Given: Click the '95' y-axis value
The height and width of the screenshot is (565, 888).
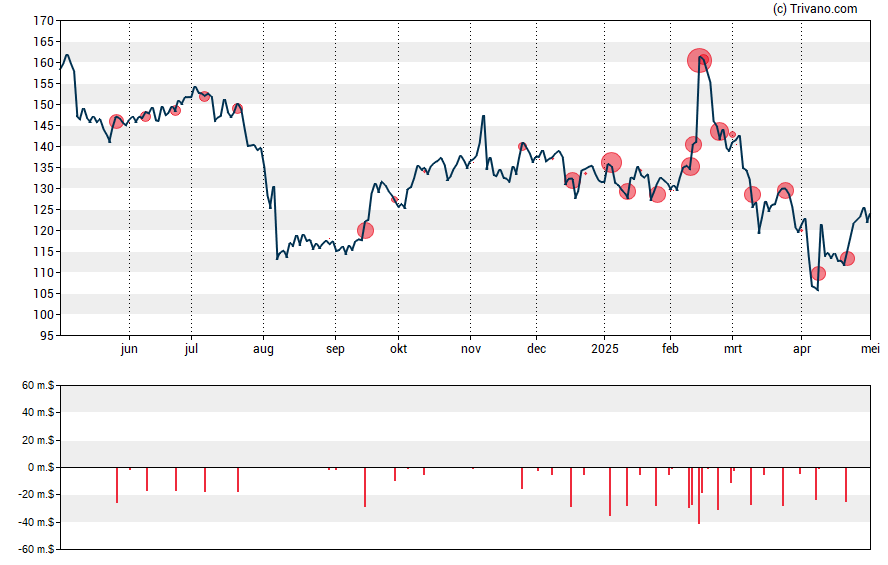Looking at the screenshot, I should pyautogui.click(x=47, y=336).
